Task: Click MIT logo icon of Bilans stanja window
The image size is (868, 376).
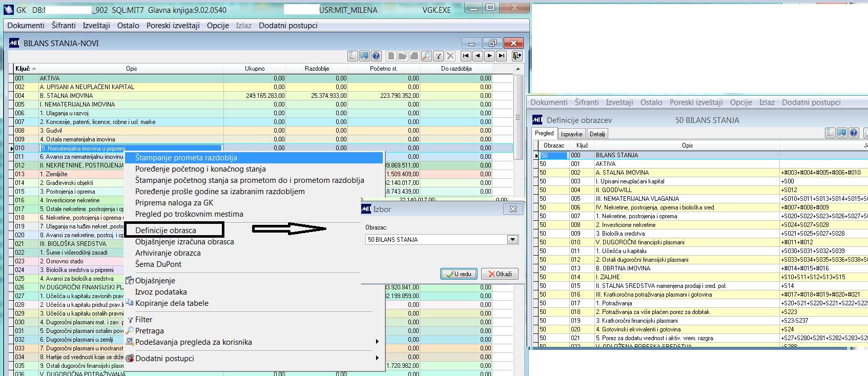Action: pos(14,43)
